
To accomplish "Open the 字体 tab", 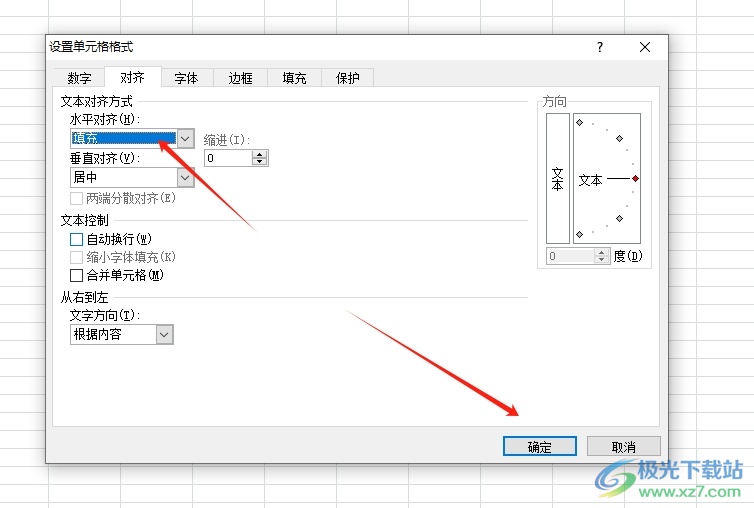I will (186, 77).
